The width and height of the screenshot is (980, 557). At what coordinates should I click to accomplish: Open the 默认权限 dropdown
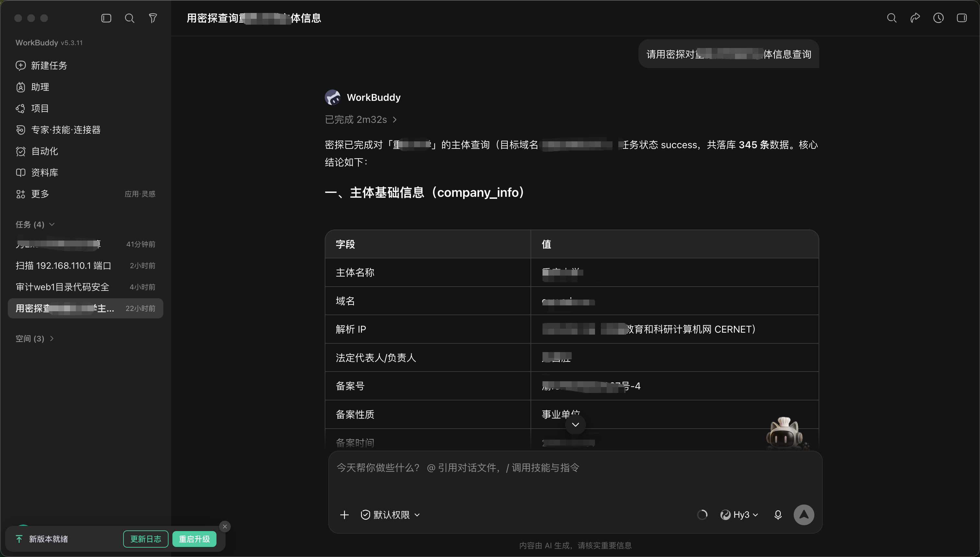point(391,515)
